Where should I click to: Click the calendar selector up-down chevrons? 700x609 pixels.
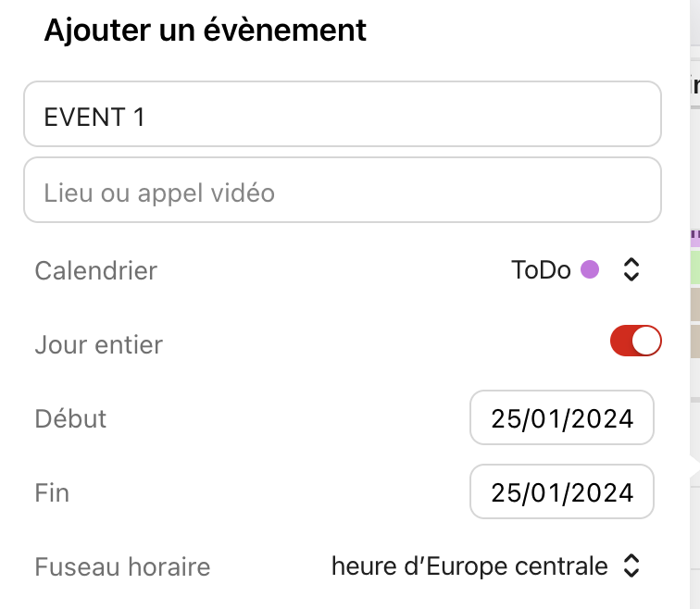pyautogui.click(x=631, y=270)
